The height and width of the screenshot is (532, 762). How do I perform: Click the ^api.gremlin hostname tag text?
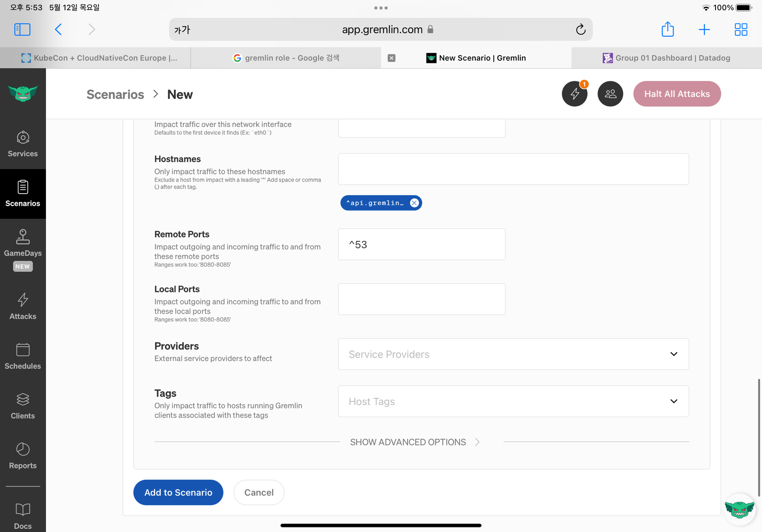[375, 203]
